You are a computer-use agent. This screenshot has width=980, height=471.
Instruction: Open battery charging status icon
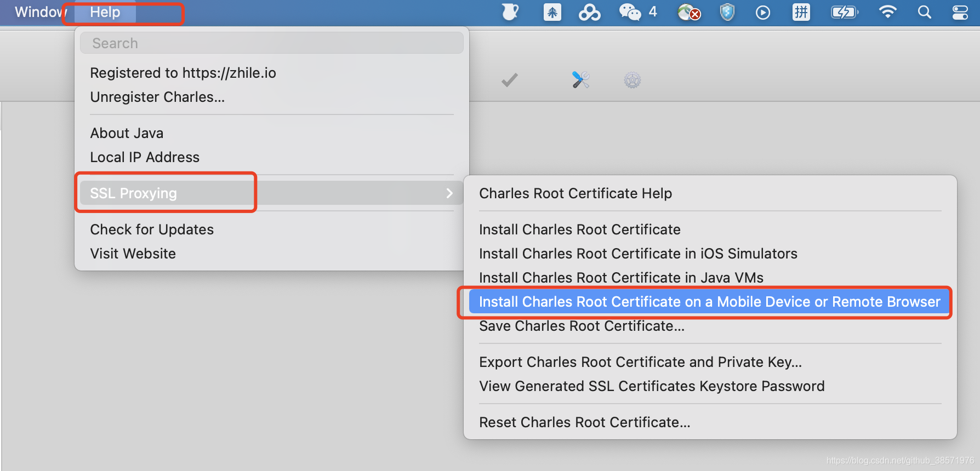[x=845, y=12]
